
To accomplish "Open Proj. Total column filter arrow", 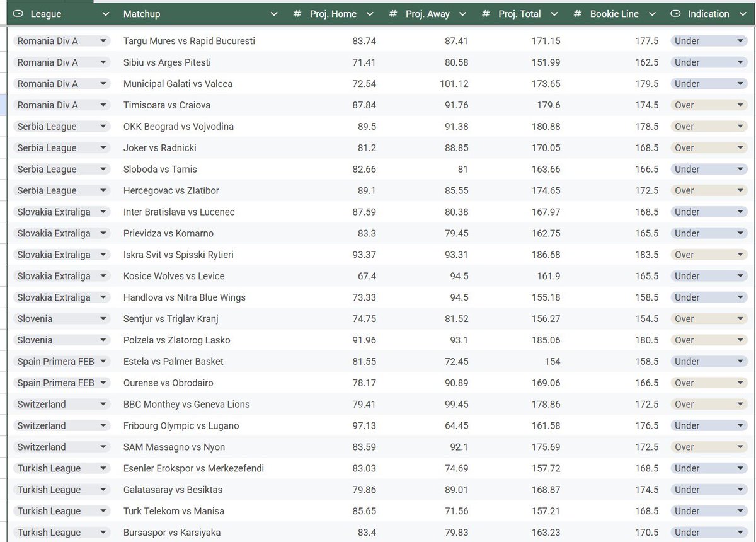I will [x=554, y=14].
